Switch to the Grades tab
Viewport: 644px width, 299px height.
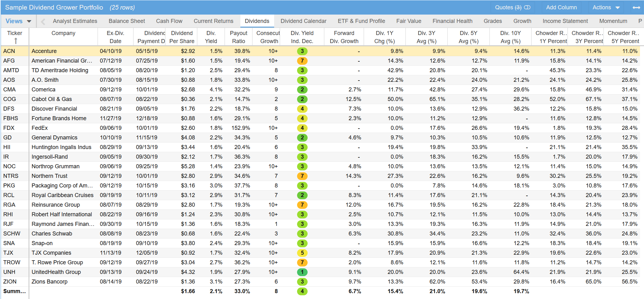tap(493, 21)
